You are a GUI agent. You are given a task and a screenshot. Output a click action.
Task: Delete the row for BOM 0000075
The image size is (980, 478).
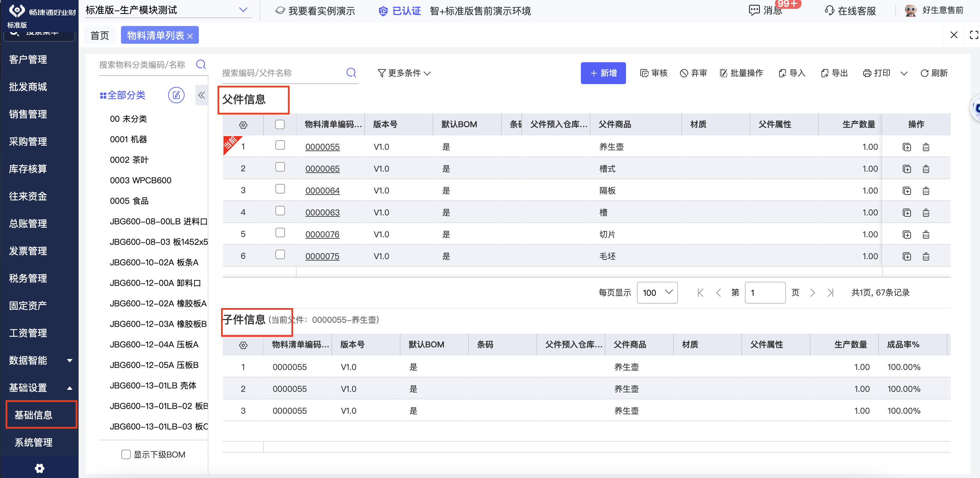coord(926,256)
